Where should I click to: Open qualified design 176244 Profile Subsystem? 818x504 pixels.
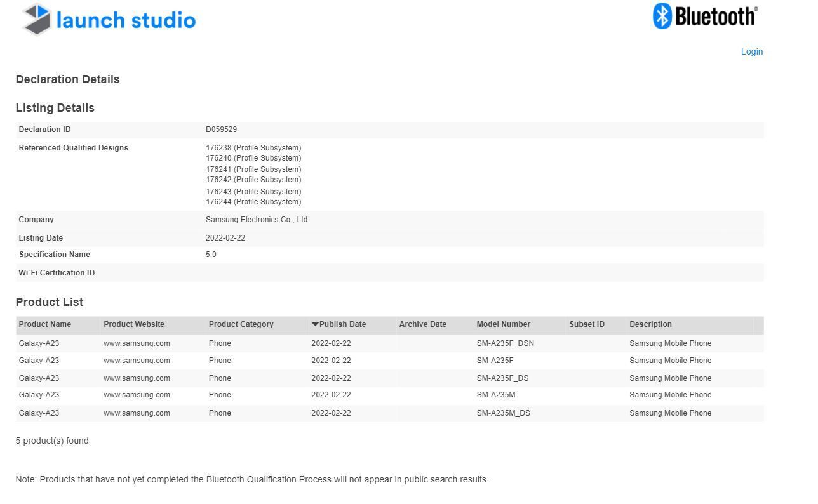click(x=253, y=202)
